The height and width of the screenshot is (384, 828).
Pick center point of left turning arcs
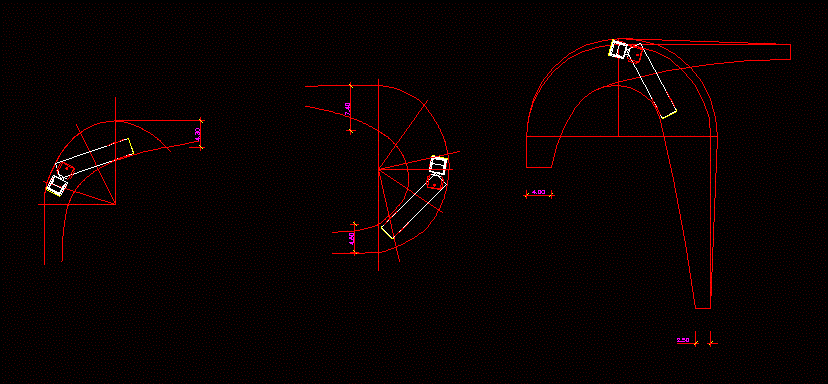tap(115, 204)
